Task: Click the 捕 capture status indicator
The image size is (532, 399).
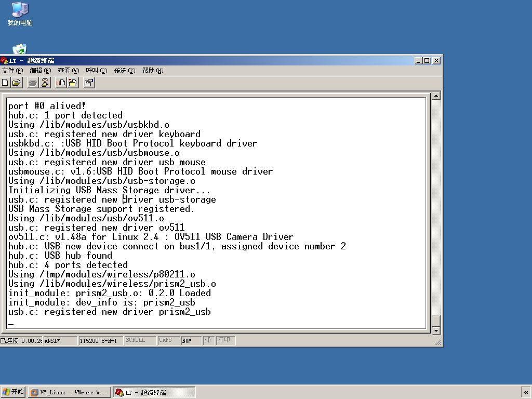Action: tap(208, 340)
